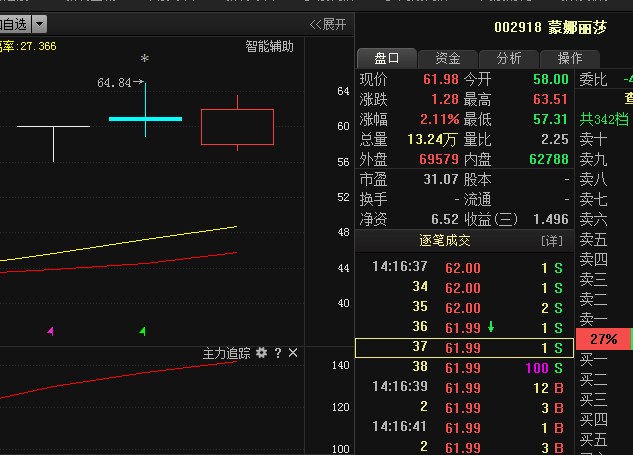Click stock title 002918 蒙娜丽莎
Image resolution: width=633 pixels, height=455 pixels.
tap(550, 27)
